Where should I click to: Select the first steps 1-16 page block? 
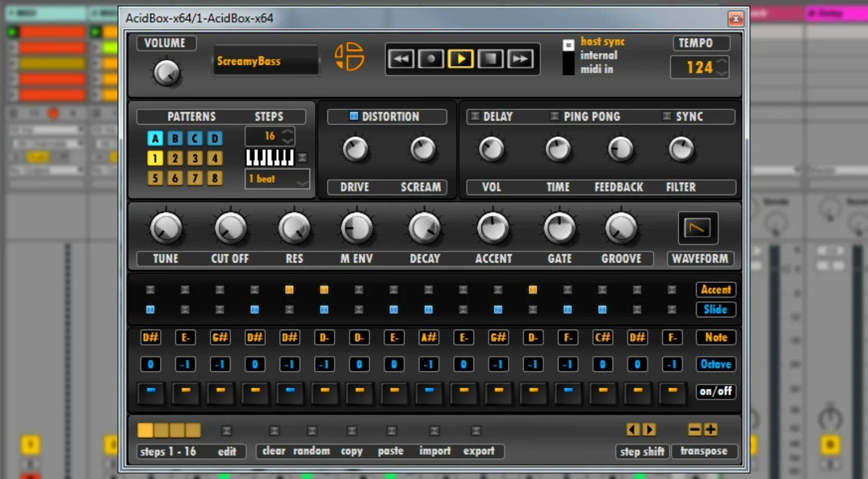(145, 431)
